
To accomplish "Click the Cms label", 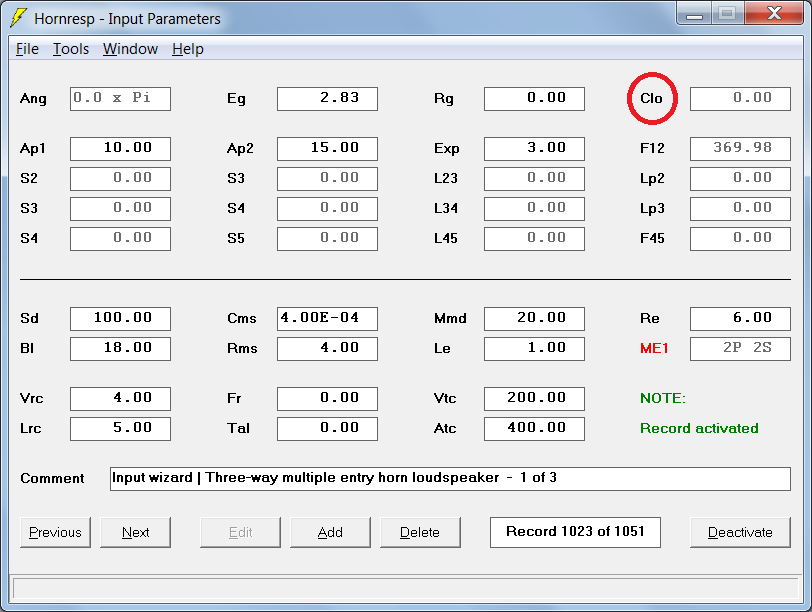I will point(242,318).
